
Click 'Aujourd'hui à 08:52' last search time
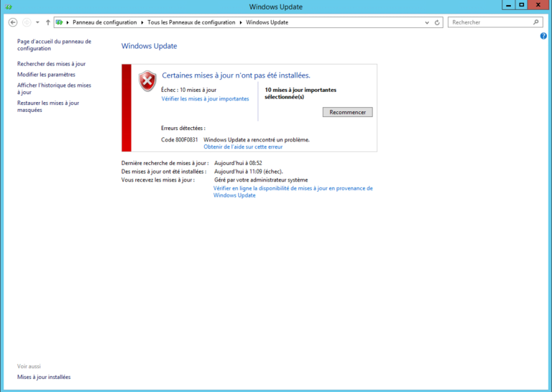(x=238, y=163)
